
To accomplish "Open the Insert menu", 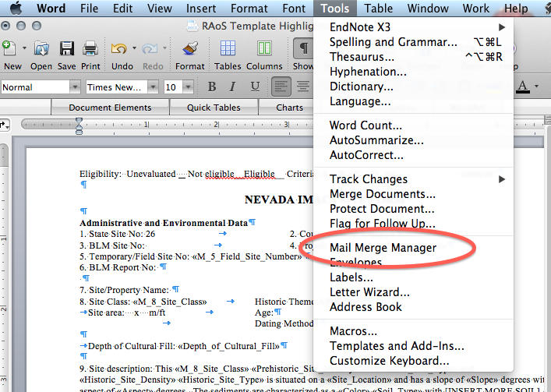I will point(201,8).
